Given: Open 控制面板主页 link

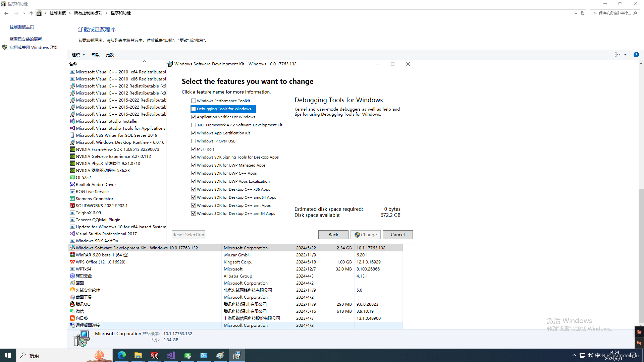Looking at the screenshot, I should coord(22,27).
